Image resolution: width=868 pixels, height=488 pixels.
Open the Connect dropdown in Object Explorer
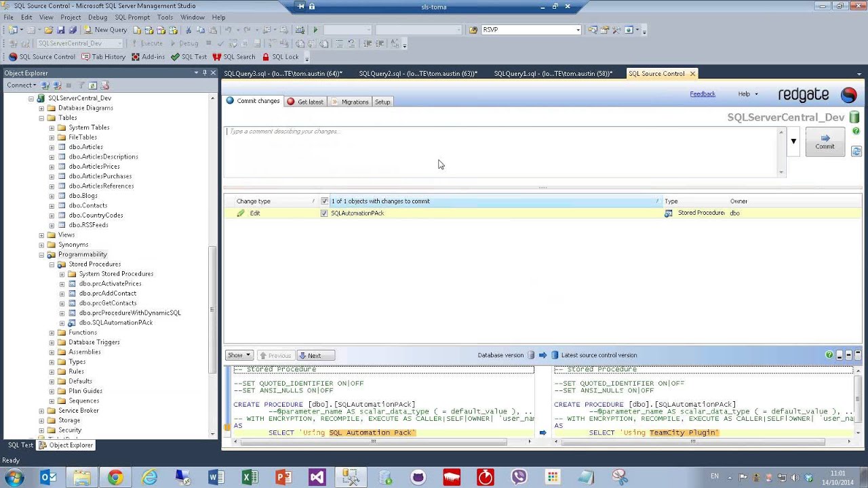[x=21, y=85]
